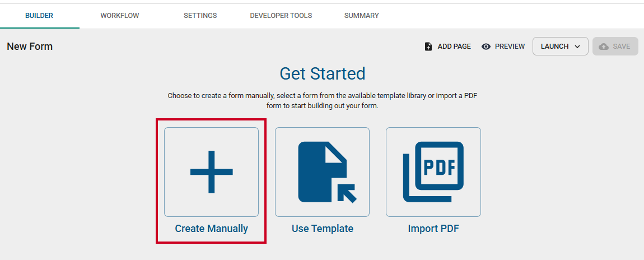Click the cloud upload icon on Save
Viewport: 644px width, 260px height.
point(604,47)
